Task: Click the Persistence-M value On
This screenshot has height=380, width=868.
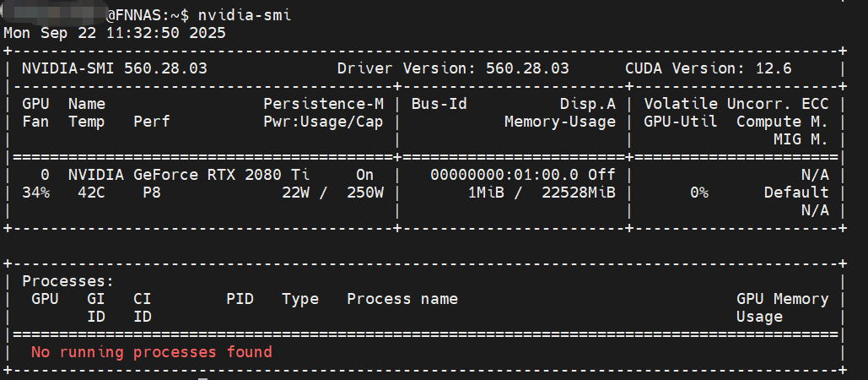Action: pos(364,175)
